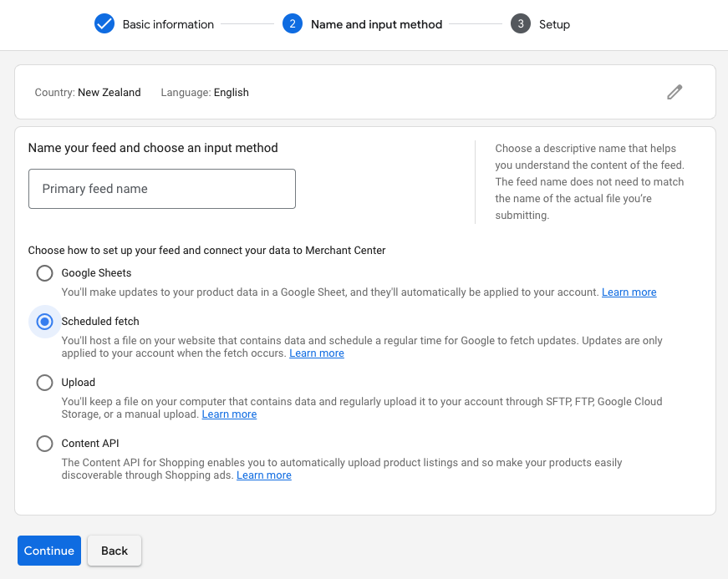Click the blue Continue button
Image resolution: width=728 pixels, height=579 pixels.
[49, 551]
